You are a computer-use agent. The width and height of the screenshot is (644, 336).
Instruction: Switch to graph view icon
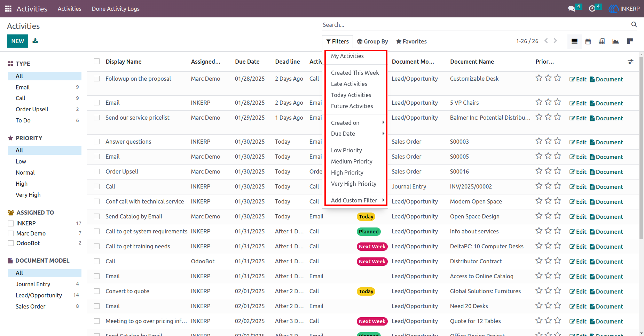click(615, 41)
